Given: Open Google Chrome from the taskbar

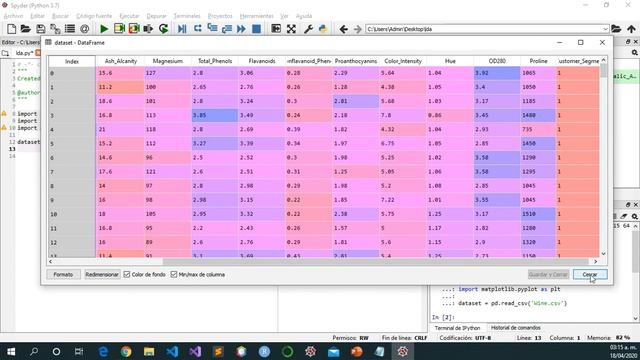Looking at the screenshot, I should pos(126,351).
